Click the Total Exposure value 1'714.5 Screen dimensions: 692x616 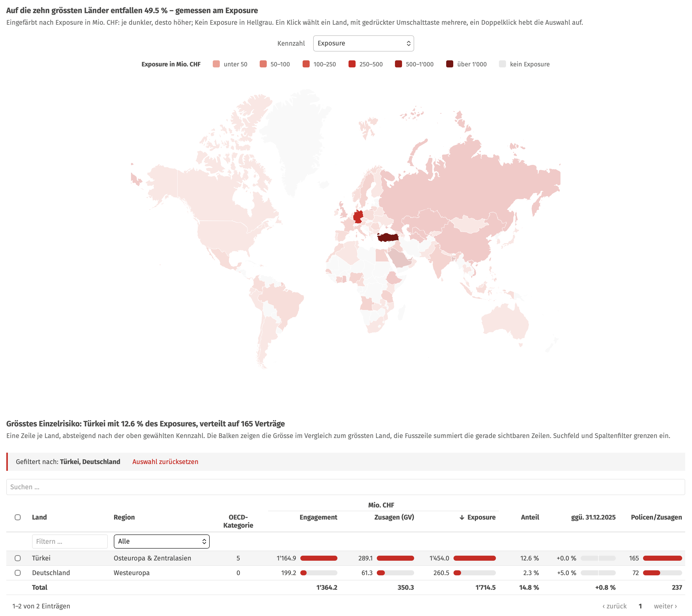(x=485, y=587)
